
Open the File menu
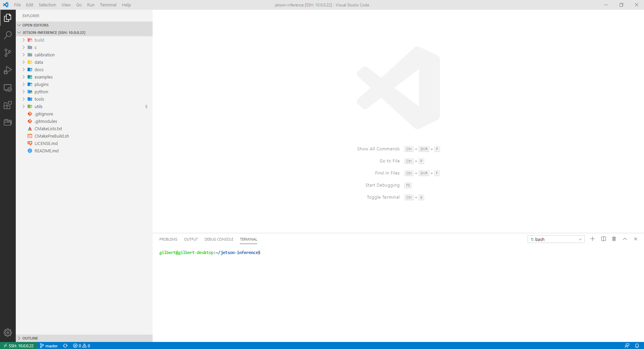17,5
